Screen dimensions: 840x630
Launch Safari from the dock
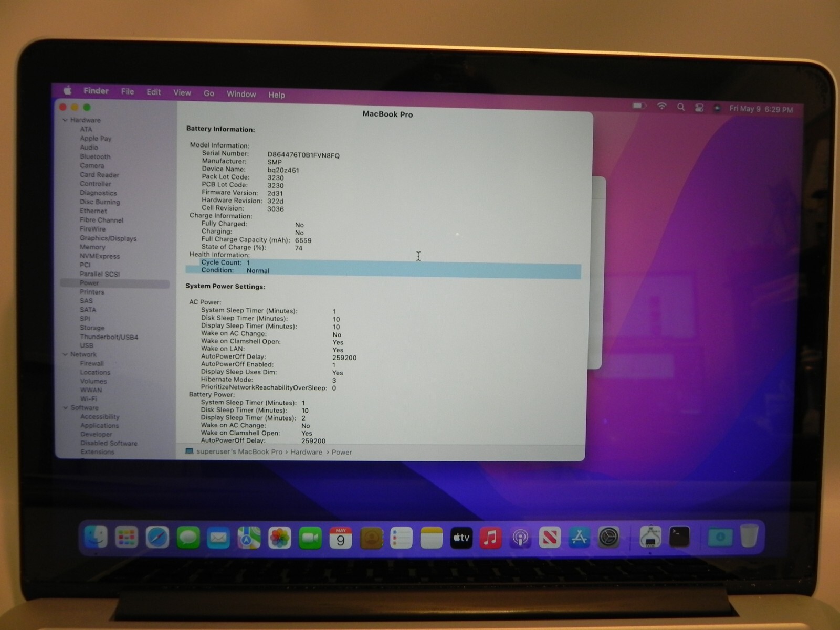coord(157,538)
